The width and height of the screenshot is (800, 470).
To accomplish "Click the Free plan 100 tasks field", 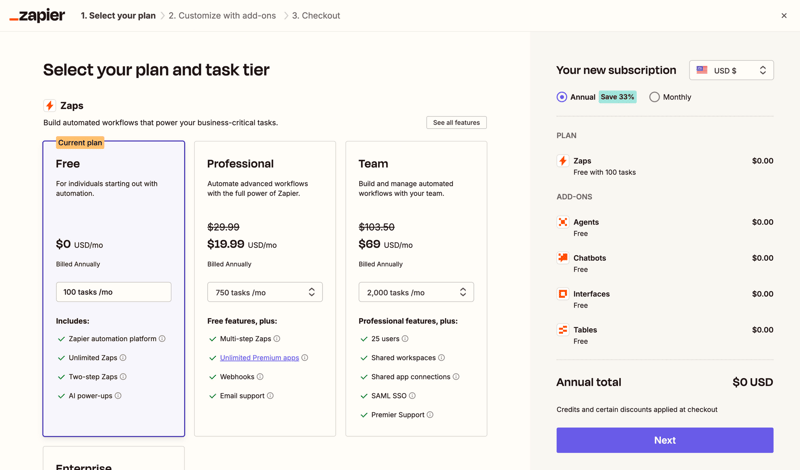I will (x=114, y=292).
